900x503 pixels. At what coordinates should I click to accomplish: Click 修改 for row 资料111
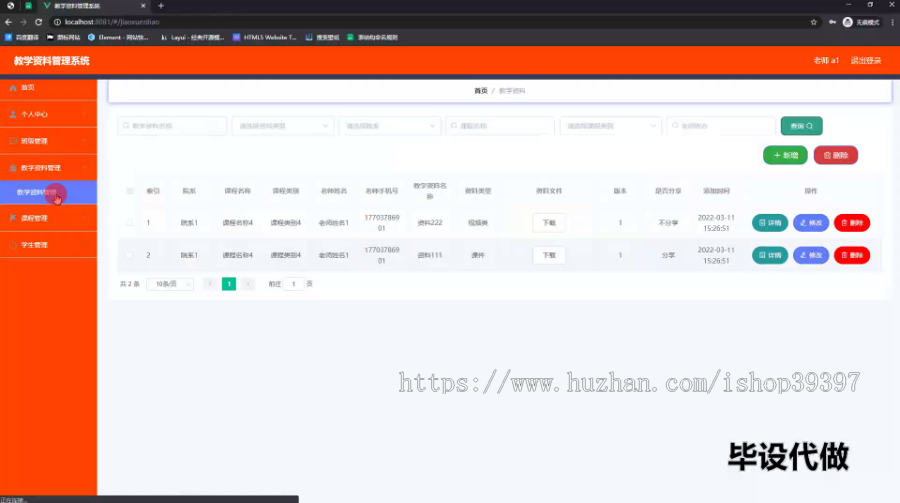(810, 255)
